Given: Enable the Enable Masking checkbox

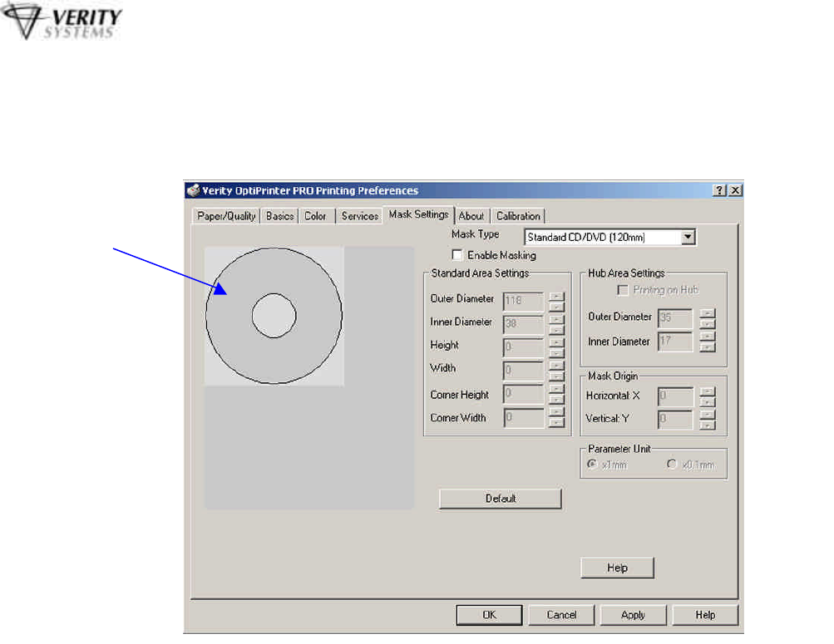Looking at the screenshot, I should point(456,255).
